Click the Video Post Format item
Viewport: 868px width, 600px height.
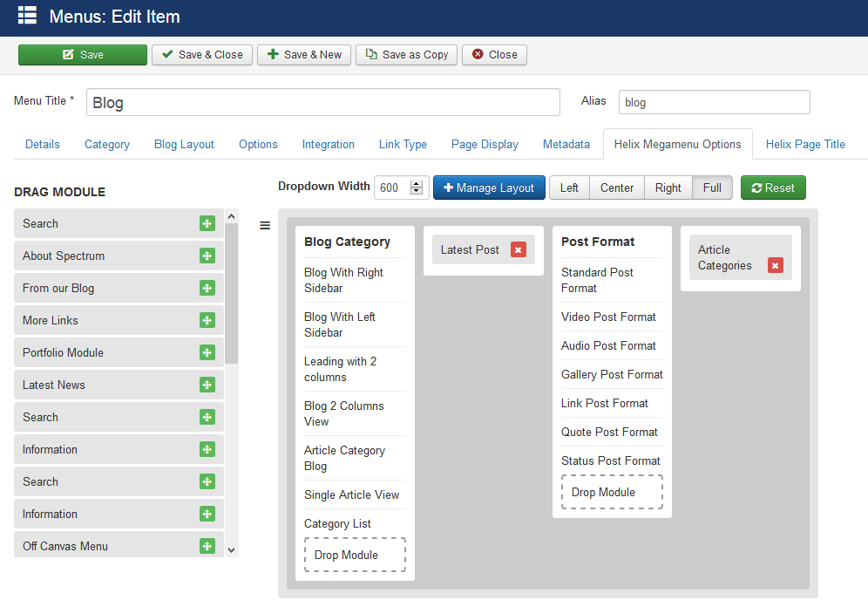click(x=608, y=317)
